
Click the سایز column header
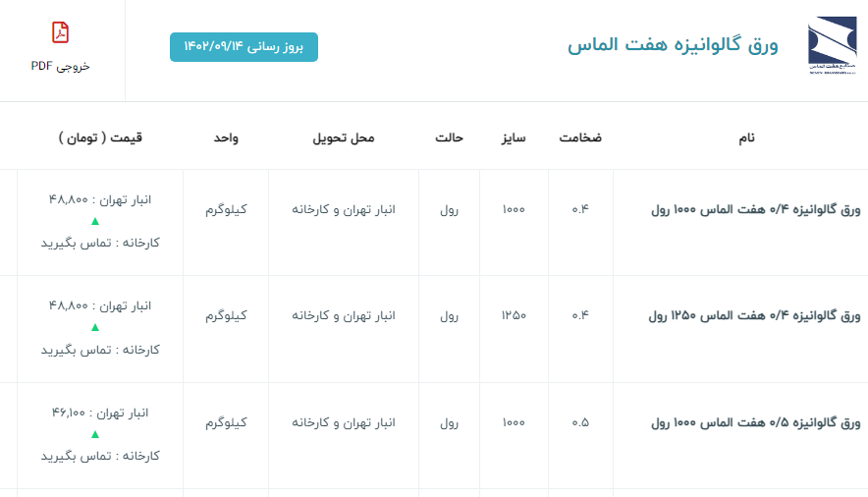(x=514, y=138)
